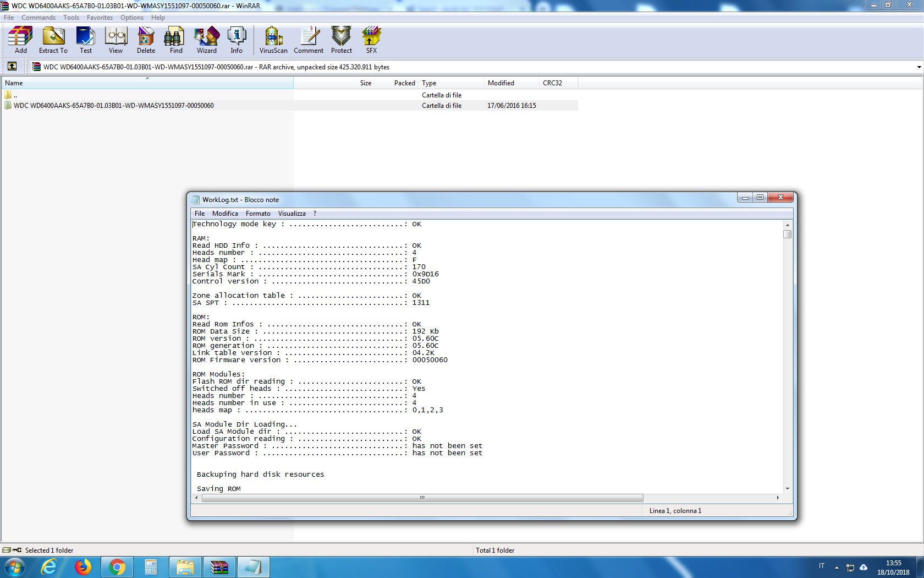Click the Comment toolbar icon
The height and width of the screenshot is (578, 924).
[309, 40]
